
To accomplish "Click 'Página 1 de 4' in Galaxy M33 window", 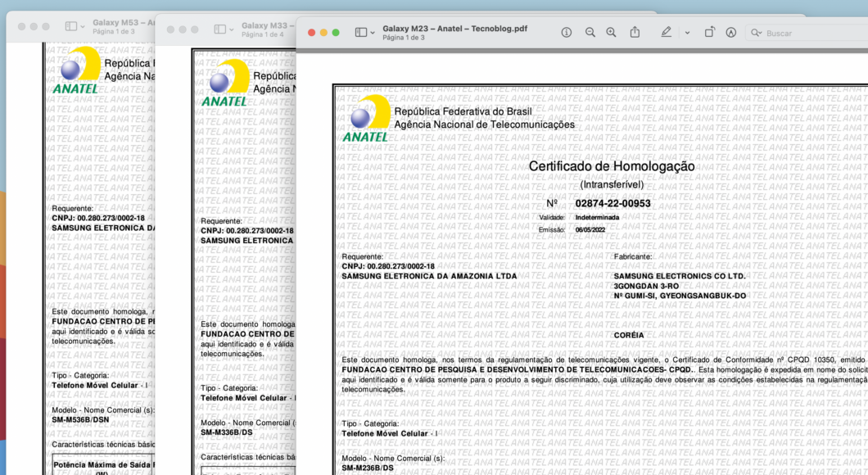I will pyautogui.click(x=262, y=35).
